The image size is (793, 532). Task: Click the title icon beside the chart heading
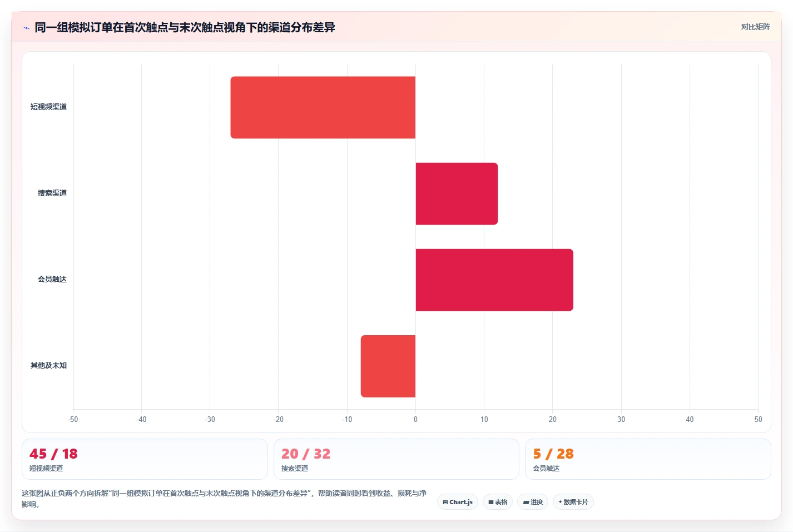[26, 28]
